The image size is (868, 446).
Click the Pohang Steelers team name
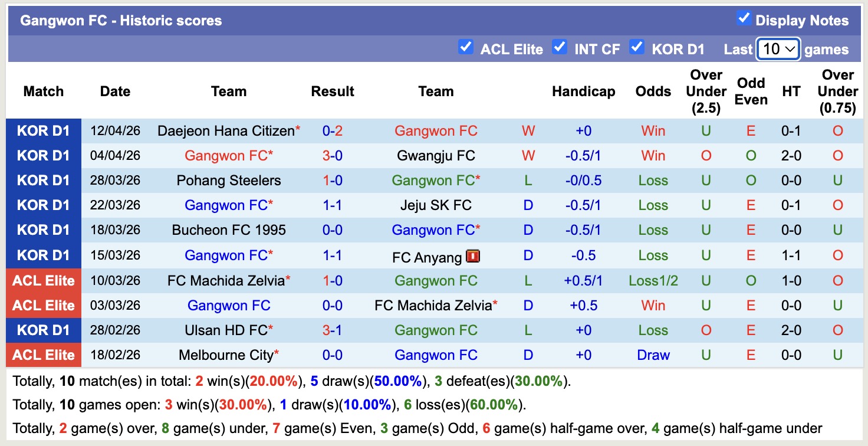click(229, 181)
